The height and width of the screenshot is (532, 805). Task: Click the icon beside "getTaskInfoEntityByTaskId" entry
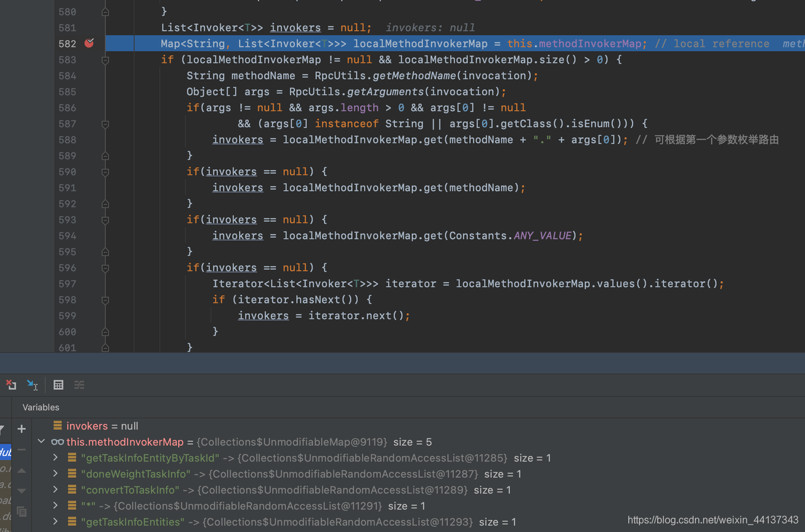72,458
